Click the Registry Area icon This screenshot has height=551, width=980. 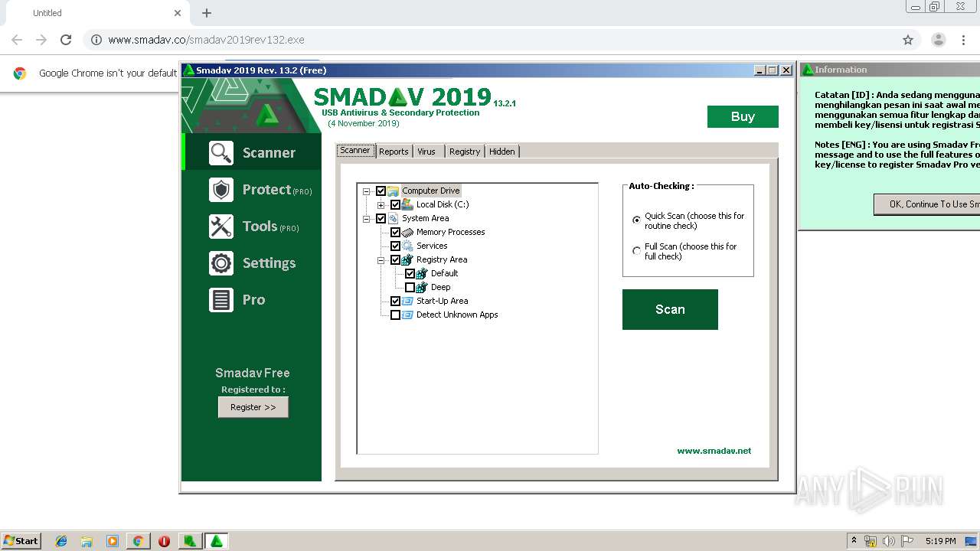[408, 259]
